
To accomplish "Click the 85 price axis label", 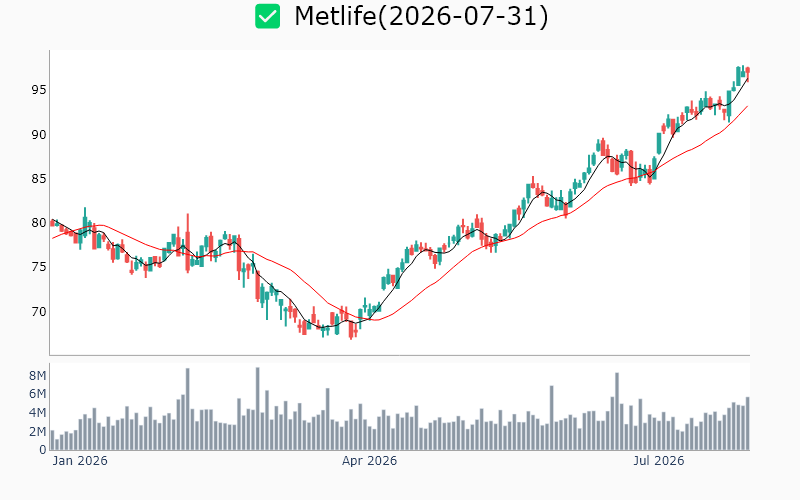I will [x=39, y=179].
